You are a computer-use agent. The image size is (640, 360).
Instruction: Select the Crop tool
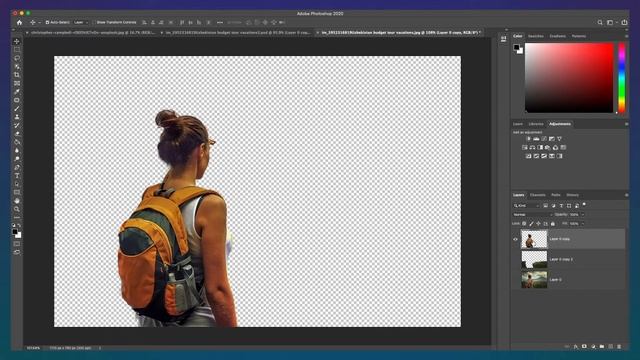coord(17,75)
